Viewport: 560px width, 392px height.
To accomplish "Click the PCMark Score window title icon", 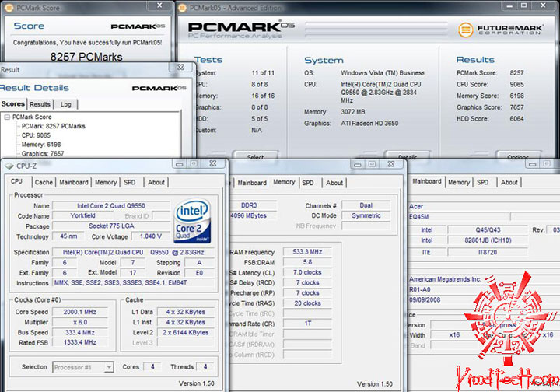I will click(9, 8).
